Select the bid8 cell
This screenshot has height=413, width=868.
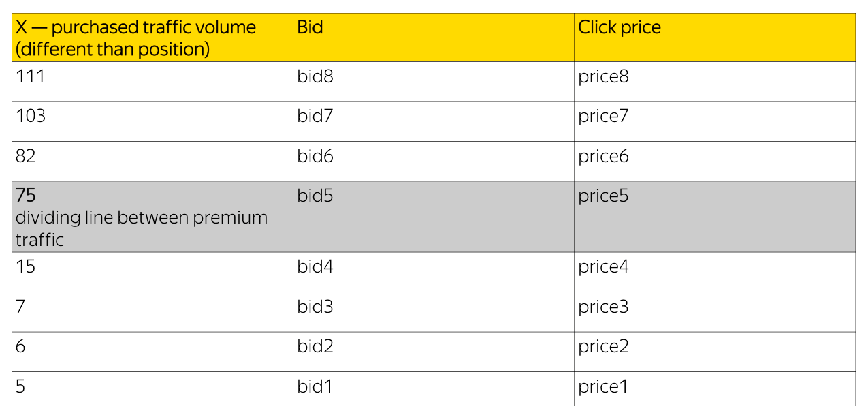[x=315, y=76]
